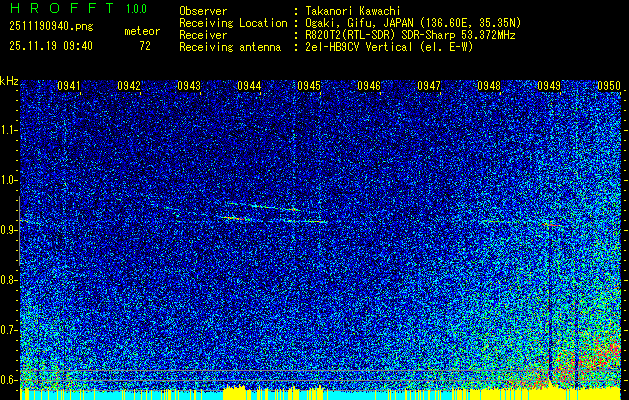Click the 0.8 kHz axis label
This screenshot has width=629, height=400.
8,280
